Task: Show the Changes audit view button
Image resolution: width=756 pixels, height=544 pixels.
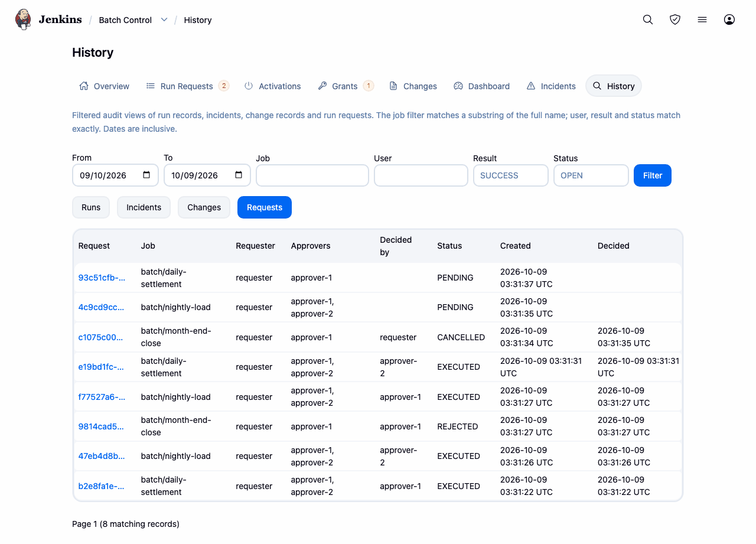Action: coord(204,207)
